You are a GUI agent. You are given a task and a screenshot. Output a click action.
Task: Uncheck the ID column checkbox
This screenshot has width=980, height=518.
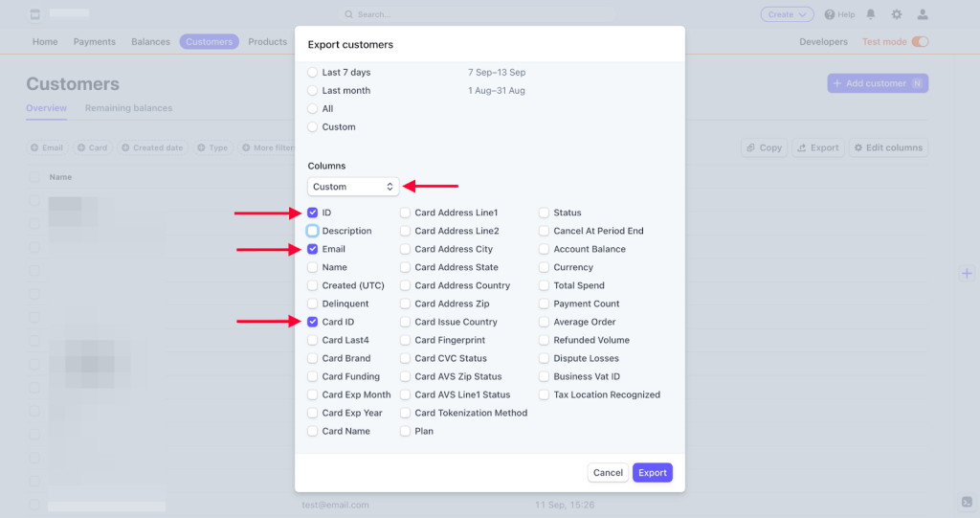(x=313, y=213)
